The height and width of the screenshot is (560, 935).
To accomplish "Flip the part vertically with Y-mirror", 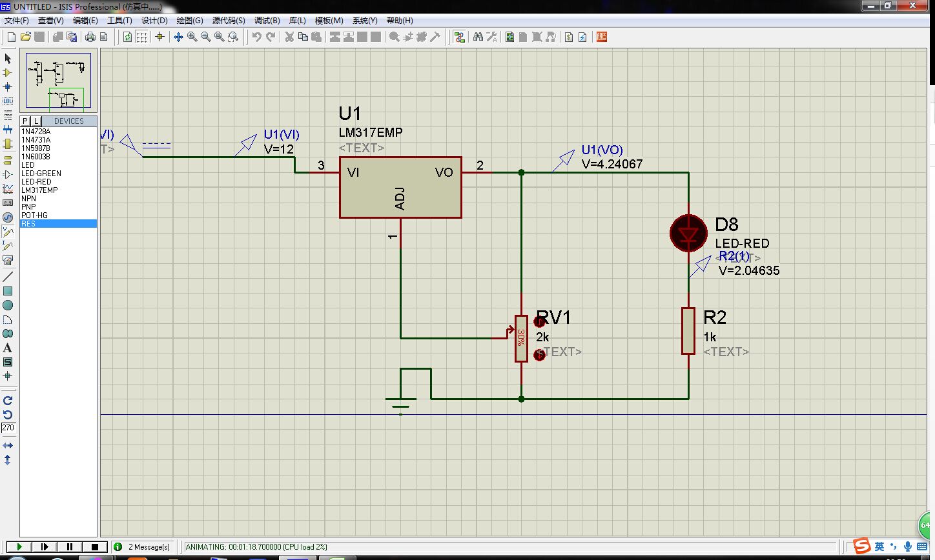I will pyautogui.click(x=8, y=459).
